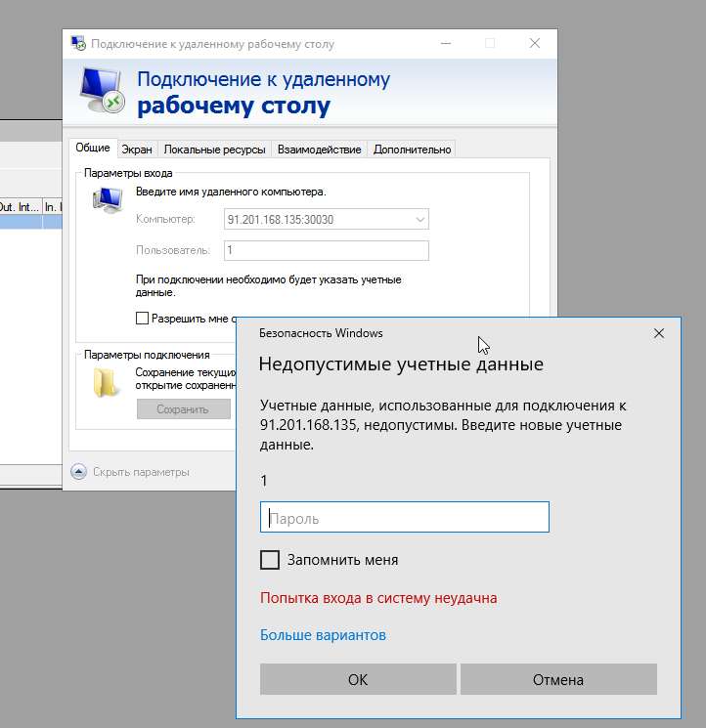The height and width of the screenshot is (728, 706).
Task: Open the Локальные ресурсы tab
Action: point(214,150)
